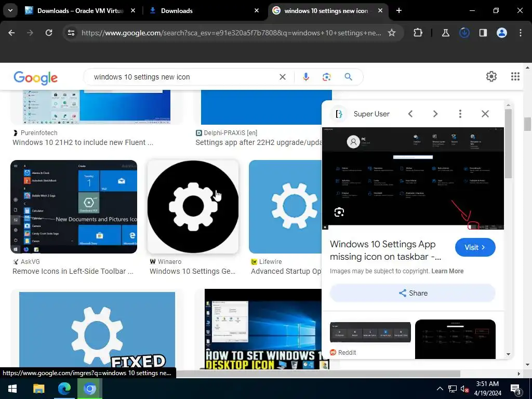
Task: Launch Microsoft Edge from the taskbar
Action: click(64, 389)
